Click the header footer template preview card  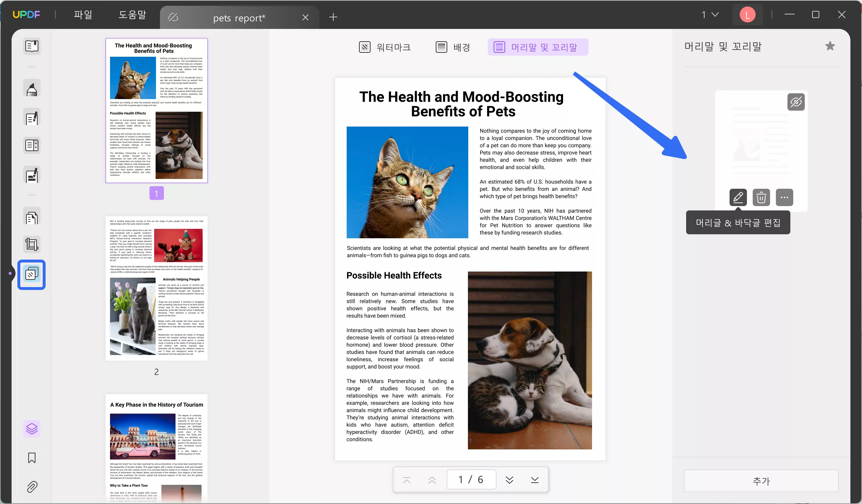click(761, 151)
